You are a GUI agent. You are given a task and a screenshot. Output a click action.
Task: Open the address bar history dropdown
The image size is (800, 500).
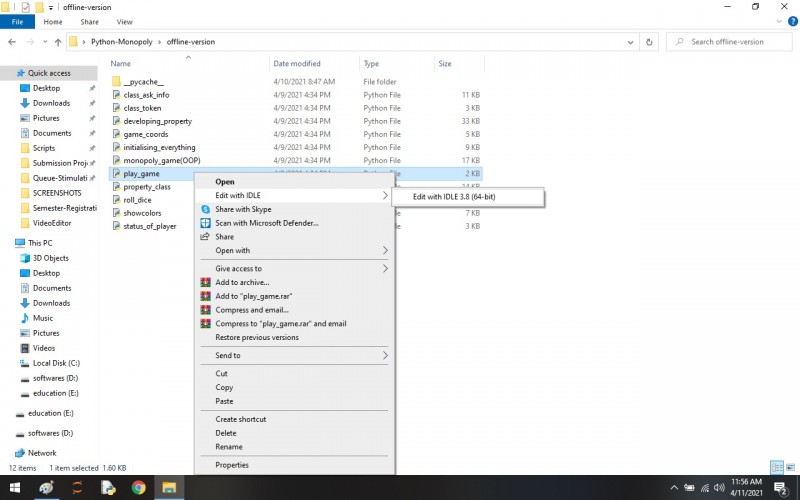(631, 42)
